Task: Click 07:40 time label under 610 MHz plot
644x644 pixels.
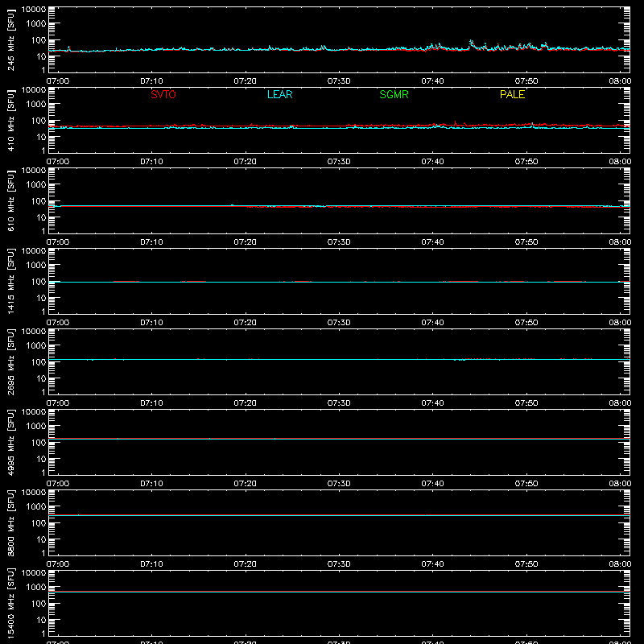Action: pos(432,242)
